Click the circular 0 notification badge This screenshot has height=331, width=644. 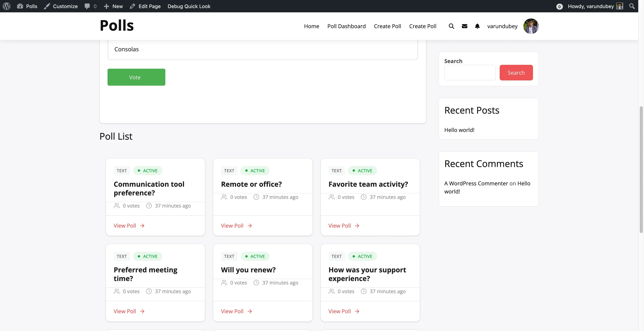tap(559, 7)
